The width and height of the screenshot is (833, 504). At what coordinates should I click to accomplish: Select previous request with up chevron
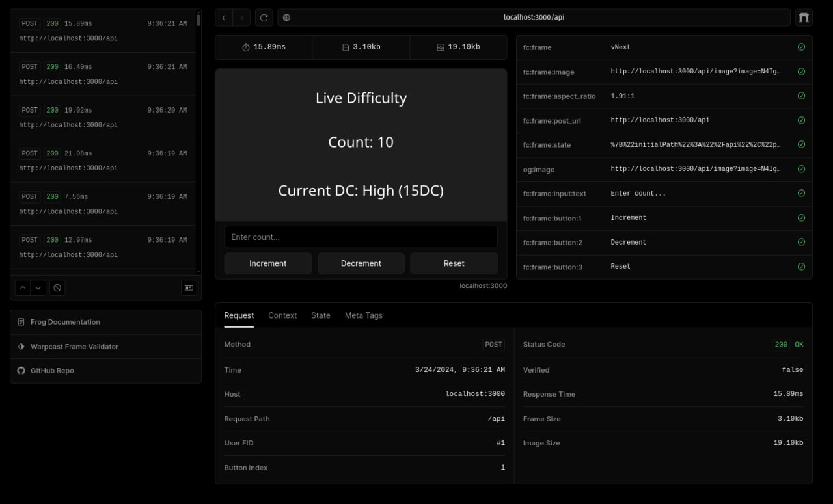pyautogui.click(x=23, y=287)
